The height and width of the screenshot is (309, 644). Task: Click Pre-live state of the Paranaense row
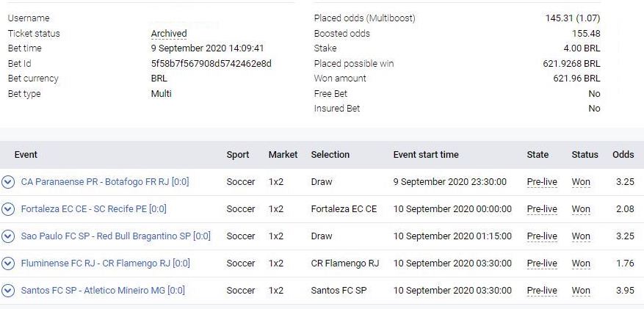542,182
